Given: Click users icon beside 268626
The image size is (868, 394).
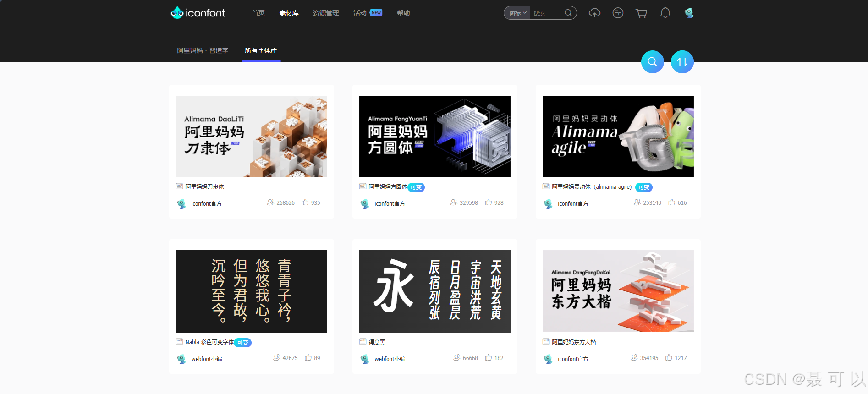Looking at the screenshot, I should click(270, 202).
